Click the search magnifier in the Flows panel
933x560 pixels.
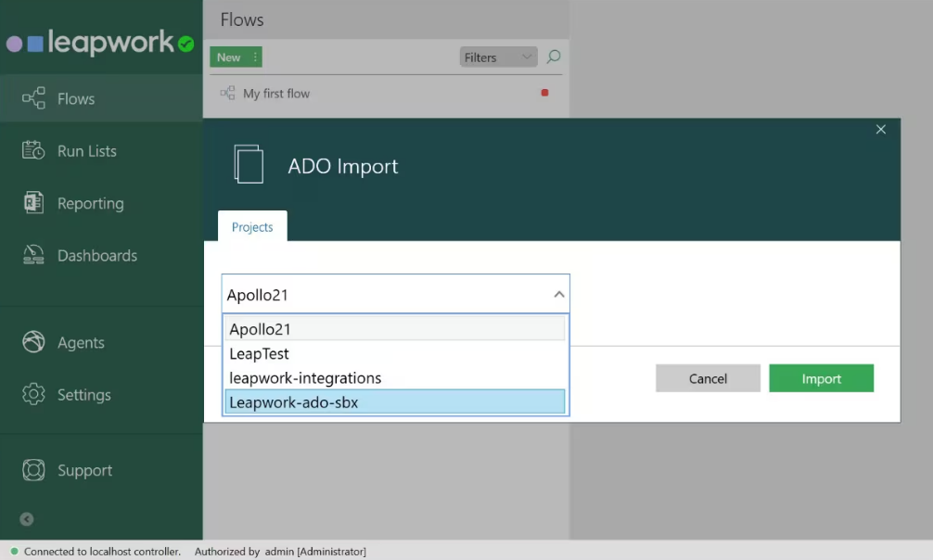pos(553,57)
